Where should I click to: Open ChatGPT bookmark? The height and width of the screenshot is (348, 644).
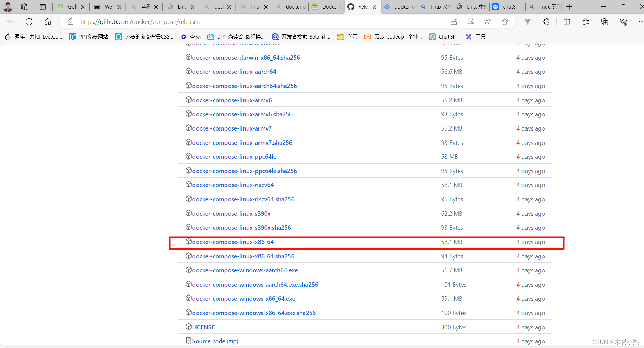(x=443, y=37)
